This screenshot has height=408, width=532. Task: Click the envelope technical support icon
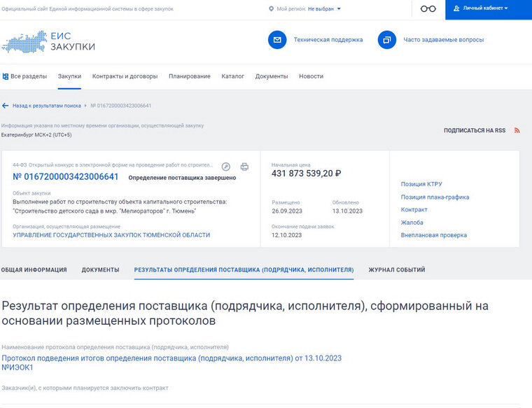click(277, 40)
